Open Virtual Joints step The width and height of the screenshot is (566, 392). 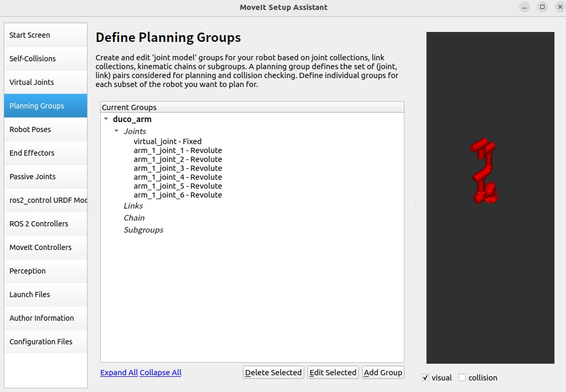46,82
